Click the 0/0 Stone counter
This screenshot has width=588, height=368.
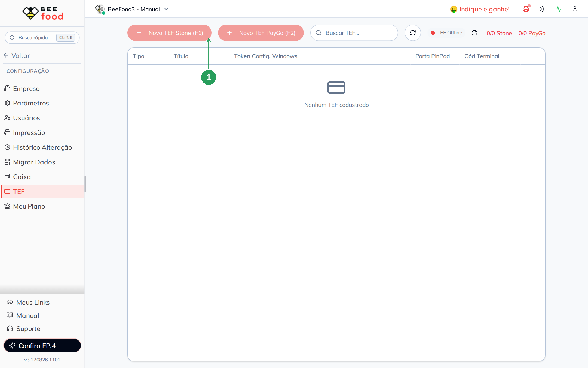[499, 33]
